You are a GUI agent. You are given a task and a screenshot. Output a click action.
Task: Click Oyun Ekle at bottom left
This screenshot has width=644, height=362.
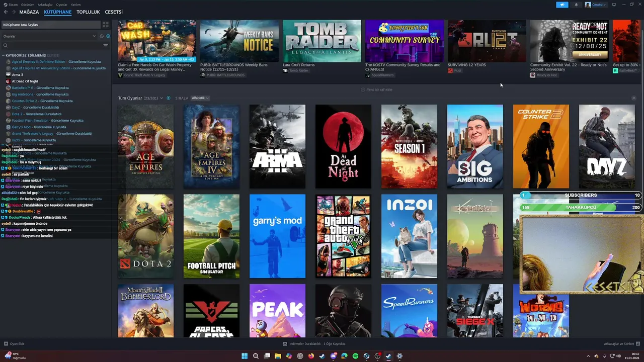click(x=14, y=344)
